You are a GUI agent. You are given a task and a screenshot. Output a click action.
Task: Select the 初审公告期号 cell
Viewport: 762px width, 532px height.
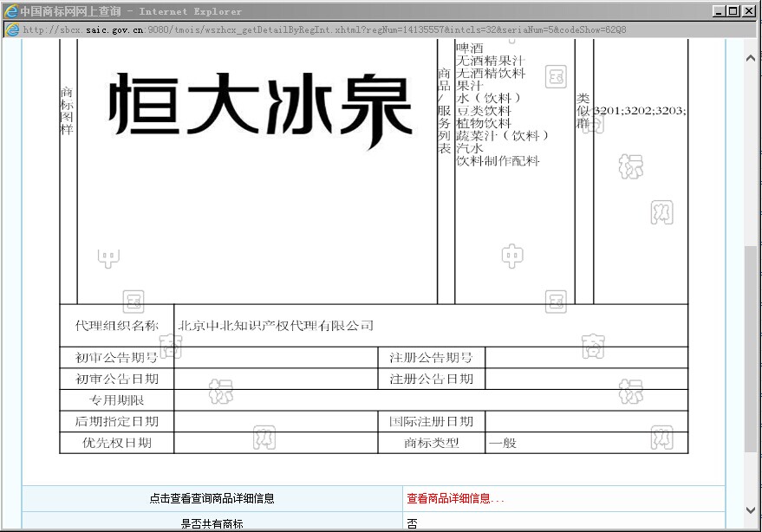click(117, 358)
